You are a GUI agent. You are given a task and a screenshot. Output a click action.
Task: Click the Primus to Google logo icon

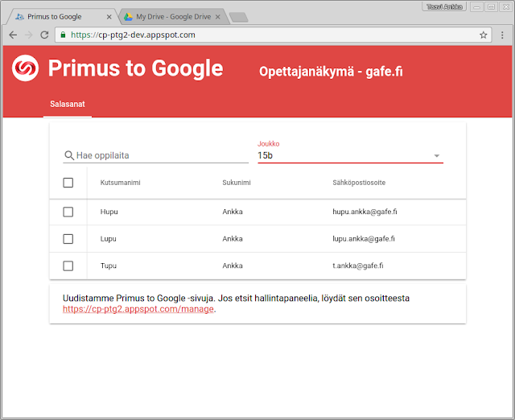26,68
